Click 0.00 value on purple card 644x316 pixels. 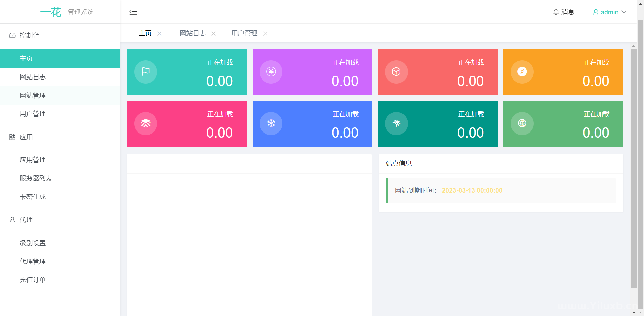coord(345,81)
